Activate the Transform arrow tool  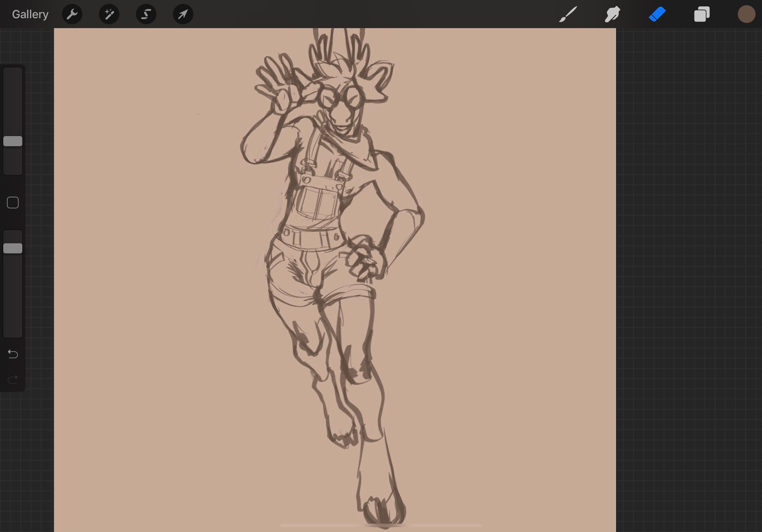pyautogui.click(x=183, y=14)
